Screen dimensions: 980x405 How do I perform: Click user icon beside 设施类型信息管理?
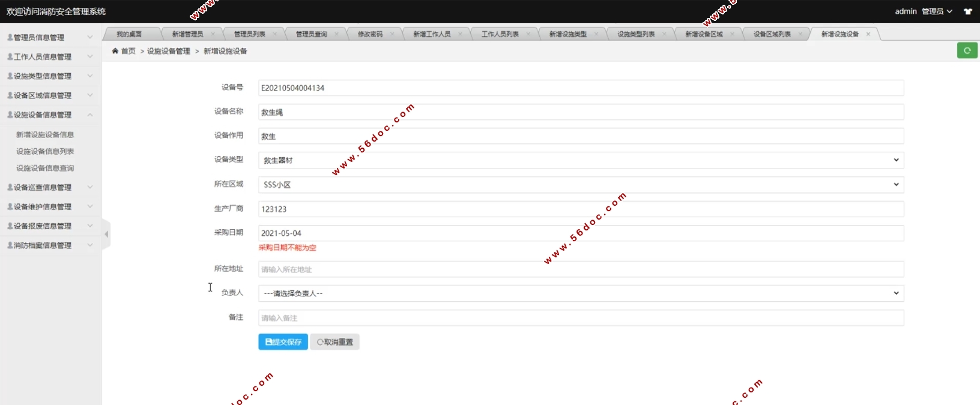[x=10, y=76]
